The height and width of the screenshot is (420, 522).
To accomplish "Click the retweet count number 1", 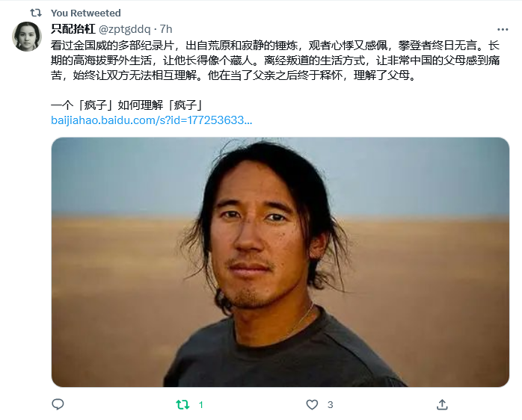I will pyautogui.click(x=200, y=405).
